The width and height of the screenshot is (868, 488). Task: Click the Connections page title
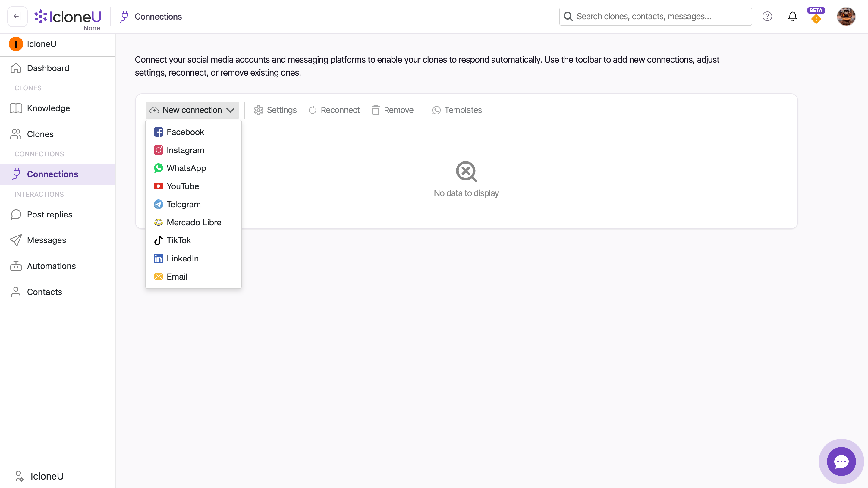coord(158,17)
